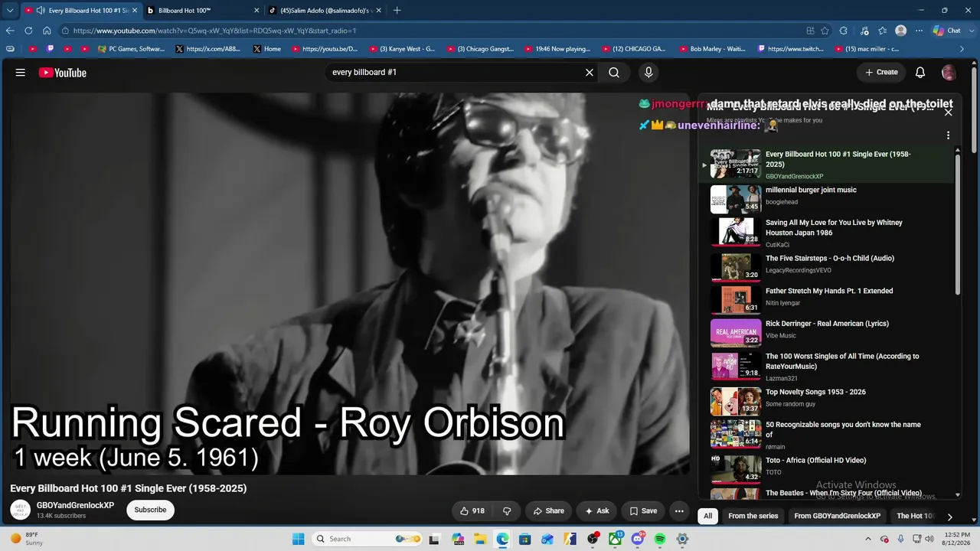Open the GBOYandGrenlockXP channel avatar
The width and height of the screenshot is (980, 551).
[21, 510]
